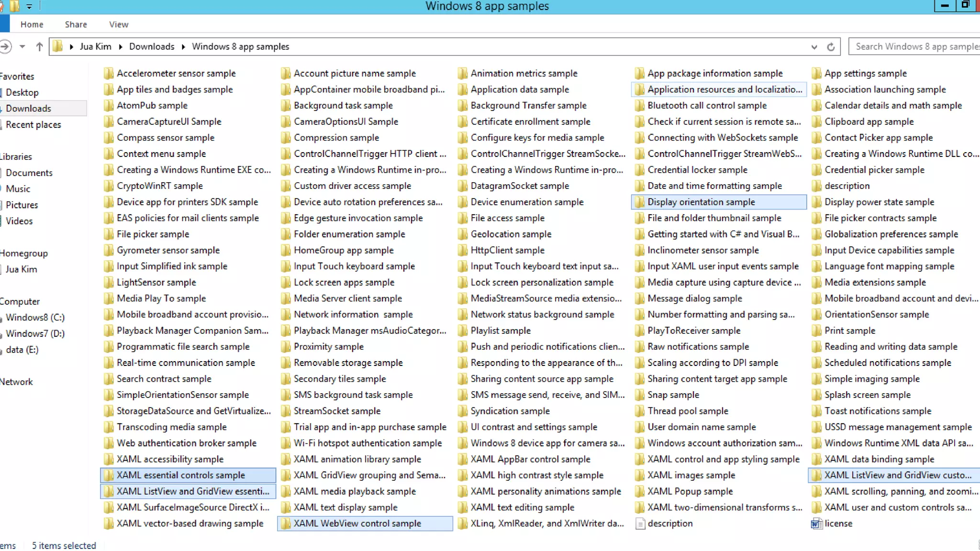
Task: Open Windows8 (C:) drive in sidebar
Action: point(35,318)
